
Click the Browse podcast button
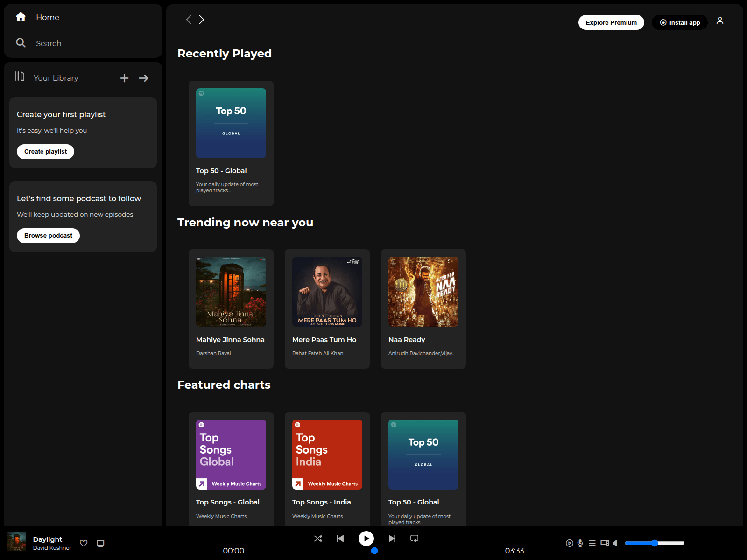coord(48,236)
